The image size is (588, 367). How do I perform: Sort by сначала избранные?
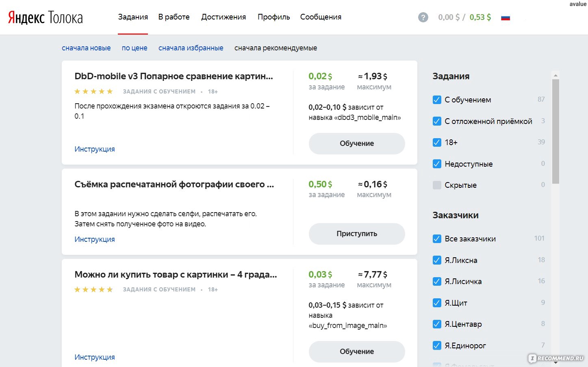coord(191,48)
